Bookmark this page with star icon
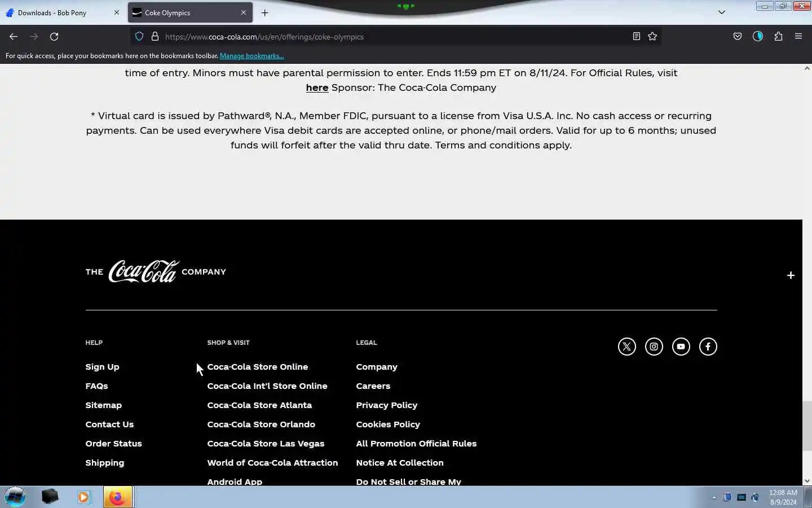The width and height of the screenshot is (812, 508). point(652,37)
